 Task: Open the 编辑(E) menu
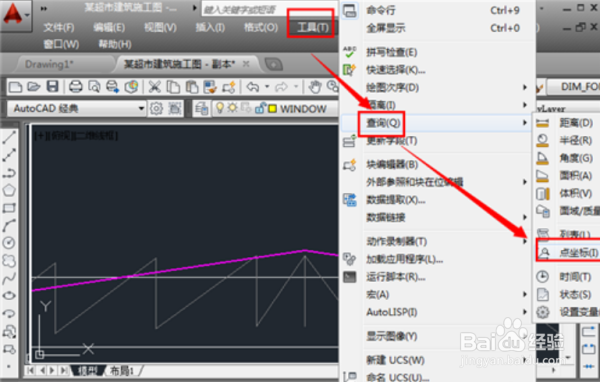pos(109,28)
